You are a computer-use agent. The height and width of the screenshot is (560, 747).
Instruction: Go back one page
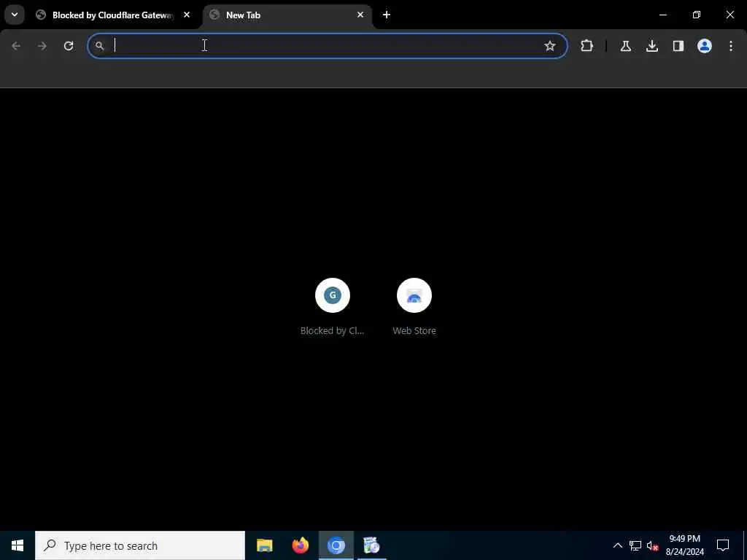coord(16,46)
